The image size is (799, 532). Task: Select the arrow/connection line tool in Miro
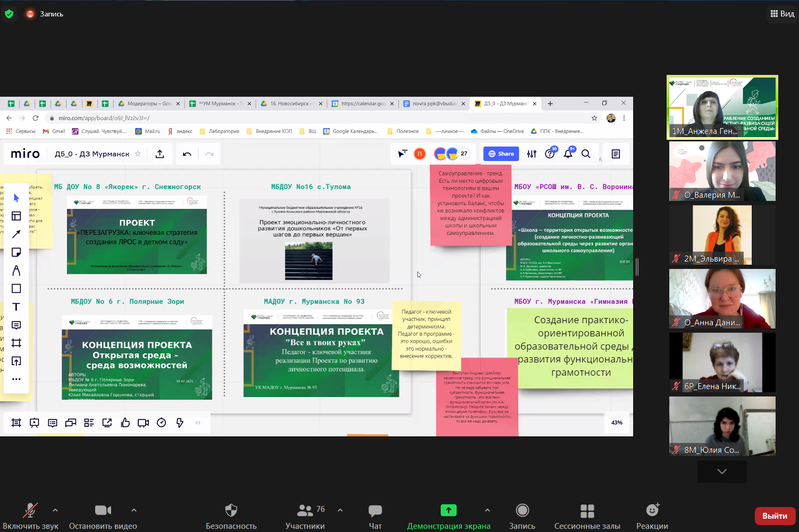(16, 234)
